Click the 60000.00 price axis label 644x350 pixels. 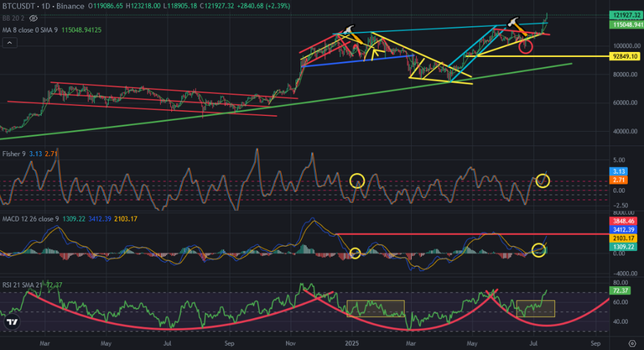click(625, 103)
